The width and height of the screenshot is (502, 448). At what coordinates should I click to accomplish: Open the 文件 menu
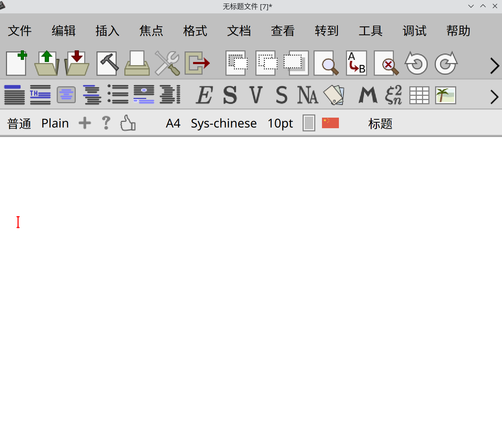(19, 31)
